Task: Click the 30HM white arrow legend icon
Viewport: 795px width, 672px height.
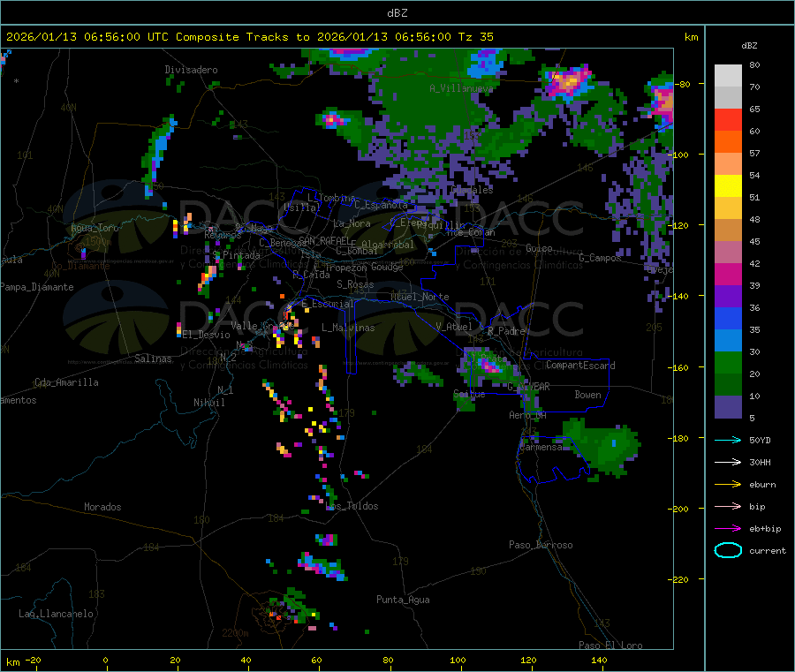Action: point(728,462)
